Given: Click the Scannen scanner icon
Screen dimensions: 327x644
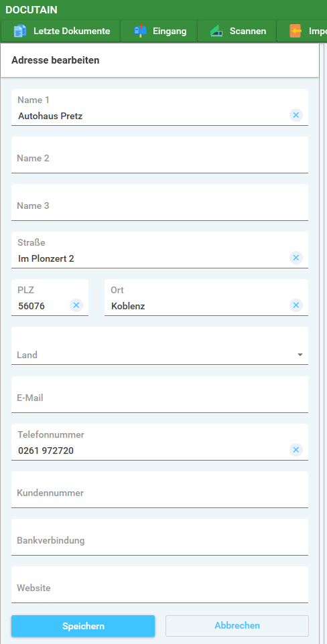Looking at the screenshot, I should point(216,31).
